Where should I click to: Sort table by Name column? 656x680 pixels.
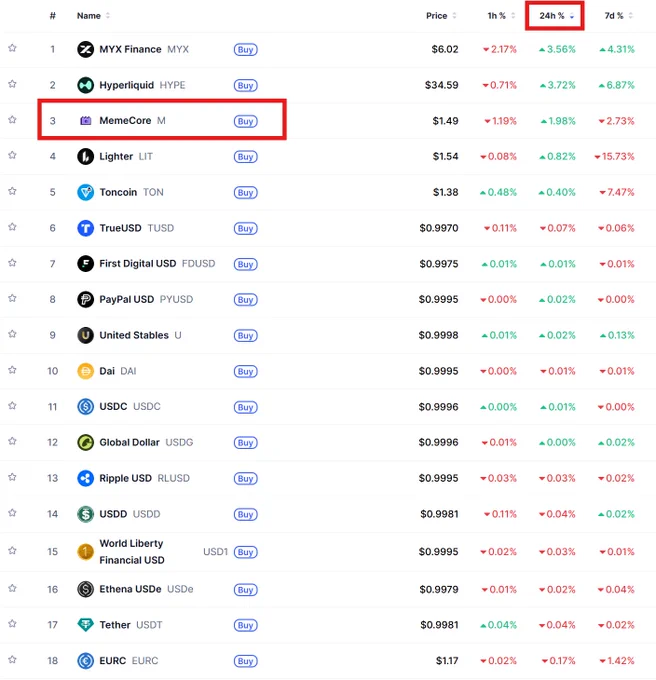click(x=93, y=16)
